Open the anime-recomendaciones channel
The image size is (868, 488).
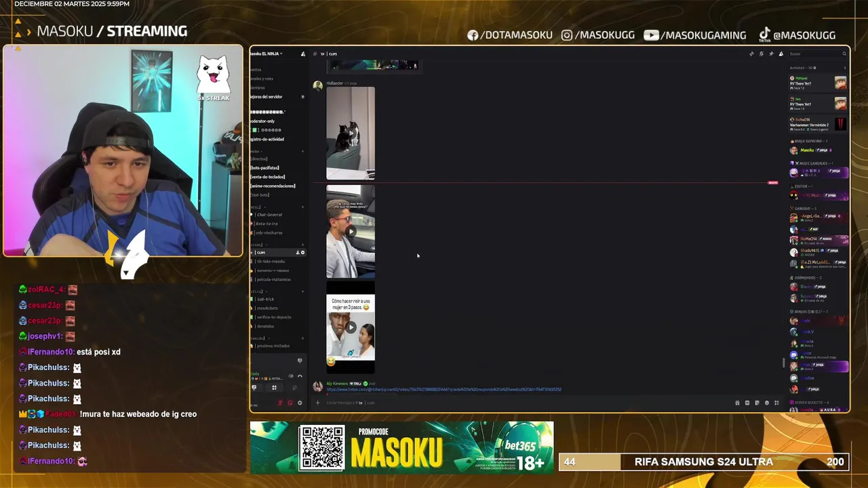tap(273, 186)
